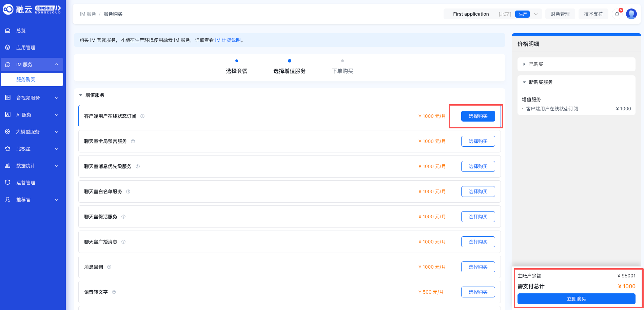
Task: Open 技术支持 in the top bar
Action: pos(593,14)
